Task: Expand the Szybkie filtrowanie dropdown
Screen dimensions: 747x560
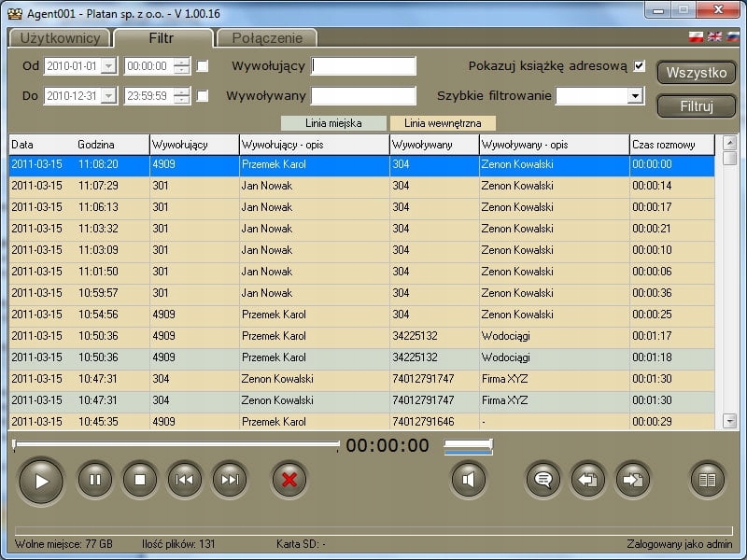Action: pos(635,96)
